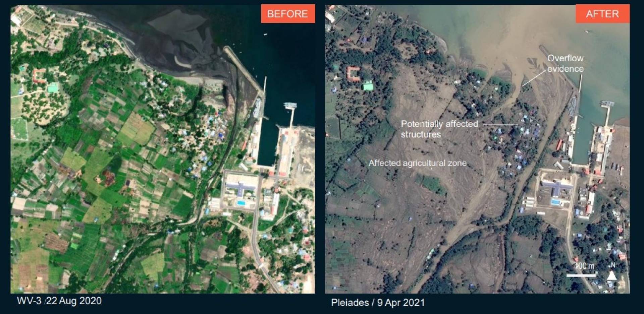Click the green-roofed building in before image

pyautogui.click(x=53, y=88)
